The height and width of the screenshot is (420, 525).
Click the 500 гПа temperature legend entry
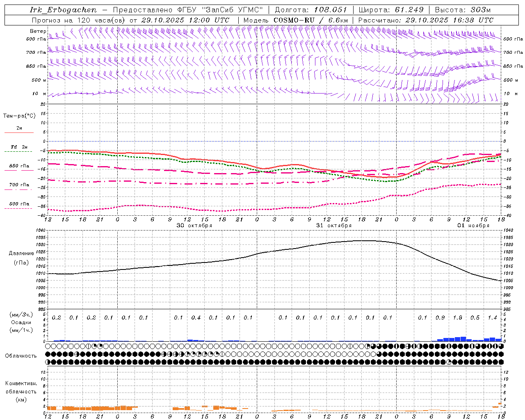click(x=19, y=204)
